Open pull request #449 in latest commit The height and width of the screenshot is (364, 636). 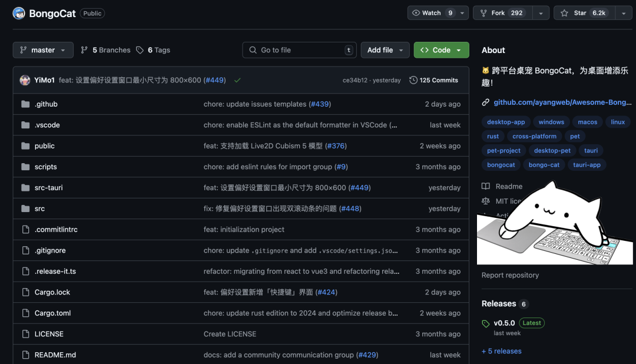pos(214,80)
